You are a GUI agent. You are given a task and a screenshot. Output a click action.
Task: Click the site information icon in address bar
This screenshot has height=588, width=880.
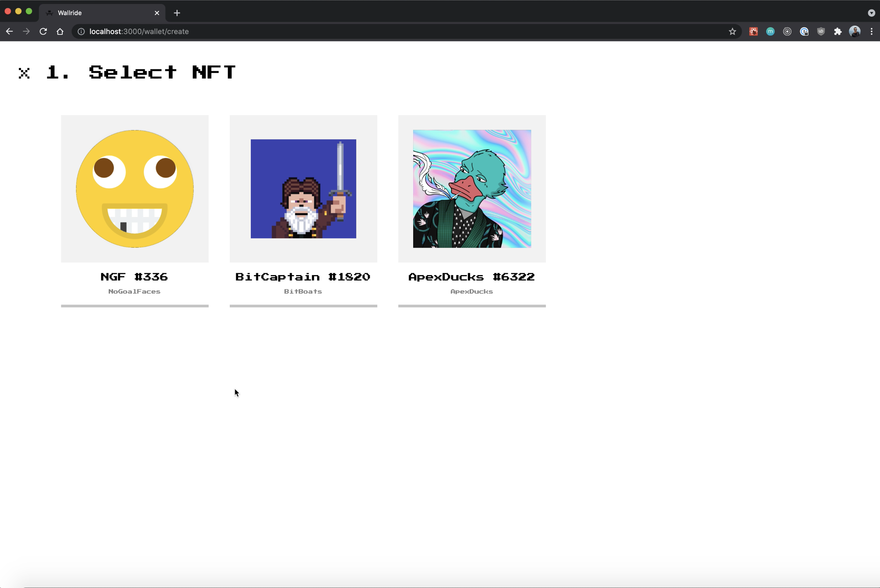coord(81,32)
